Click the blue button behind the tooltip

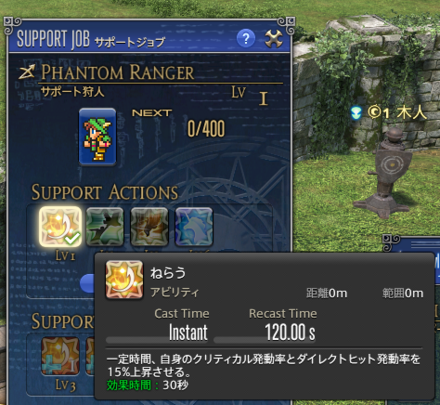coord(87,283)
